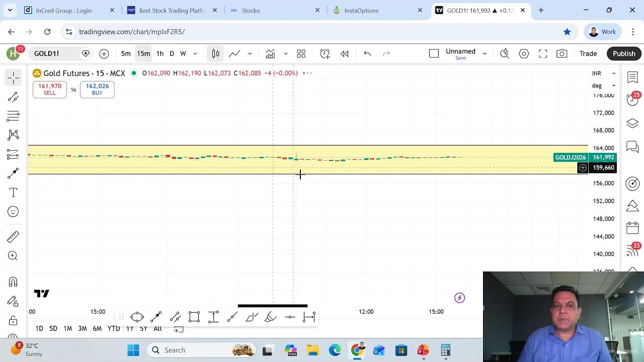Select the 15m interval
The width and height of the screenshot is (644, 362).
[143, 54]
